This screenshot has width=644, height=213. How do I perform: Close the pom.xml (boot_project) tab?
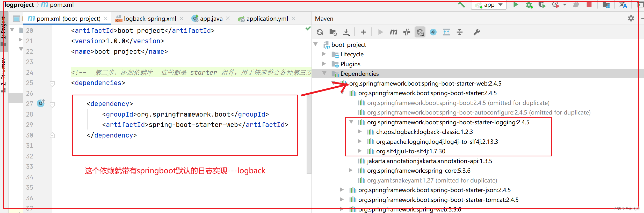105,18
